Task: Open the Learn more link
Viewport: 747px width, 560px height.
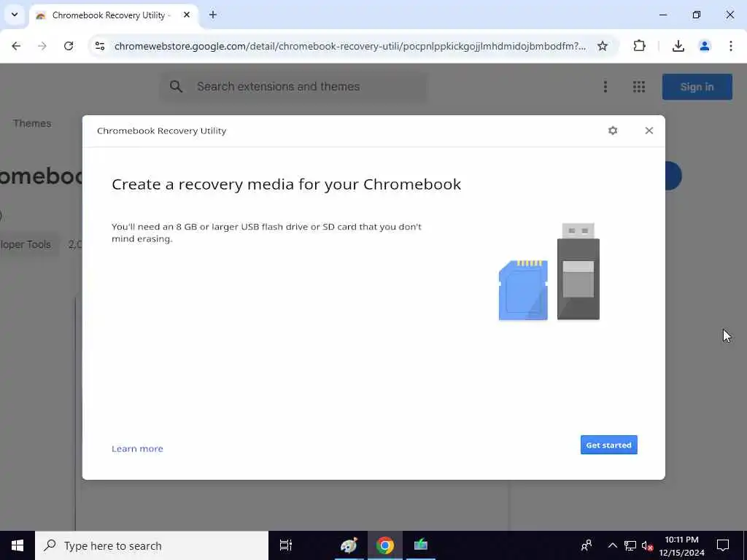Action: [137, 448]
